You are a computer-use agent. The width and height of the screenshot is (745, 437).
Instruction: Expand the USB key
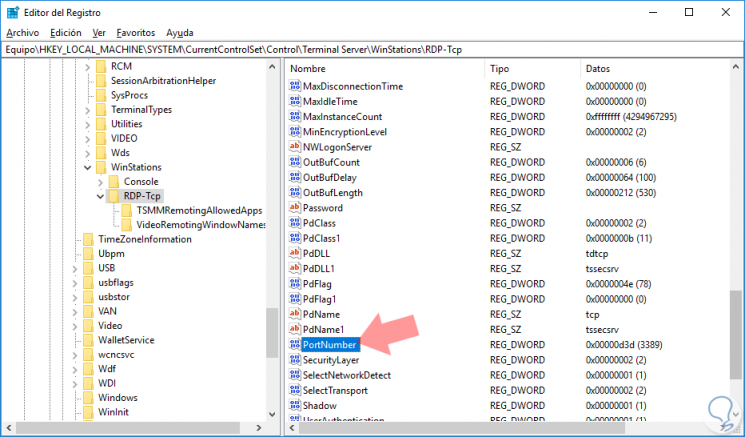(x=75, y=268)
